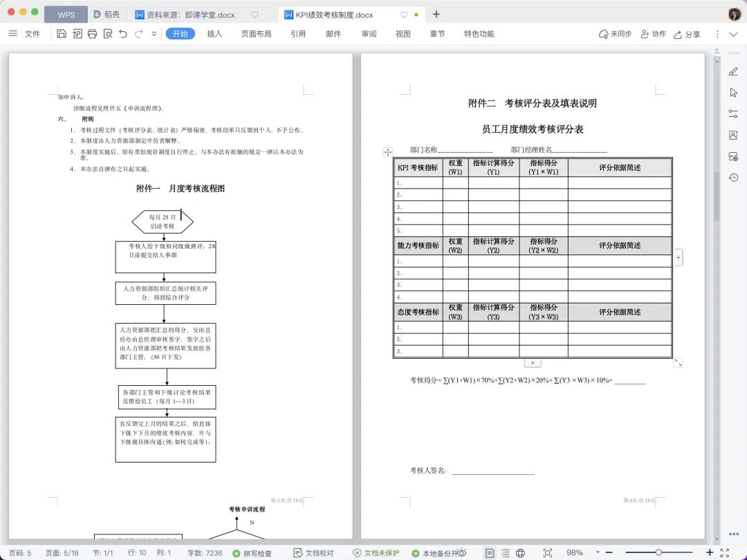Image resolution: width=747 pixels, height=560 pixels.
Task: Add a table row with the bottom plus button
Action: [x=533, y=363]
